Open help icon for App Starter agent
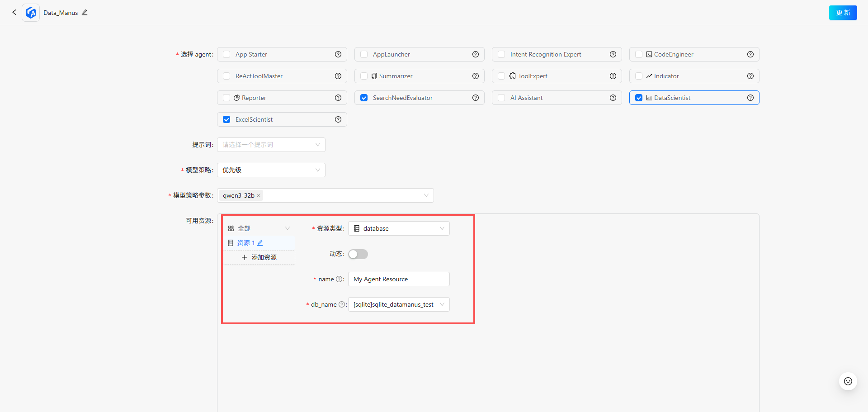The width and height of the screenshot is (868, 412). [x=338, y=54]
